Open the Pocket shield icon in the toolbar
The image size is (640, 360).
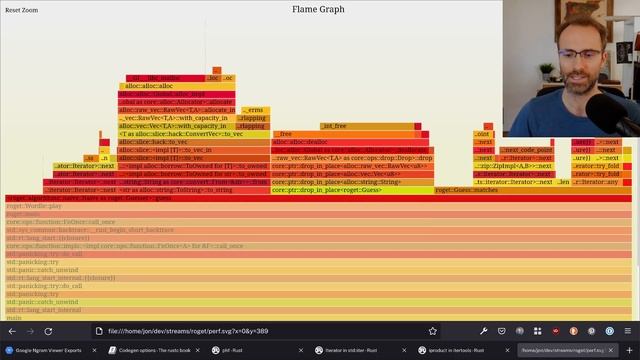coord(502,331)
